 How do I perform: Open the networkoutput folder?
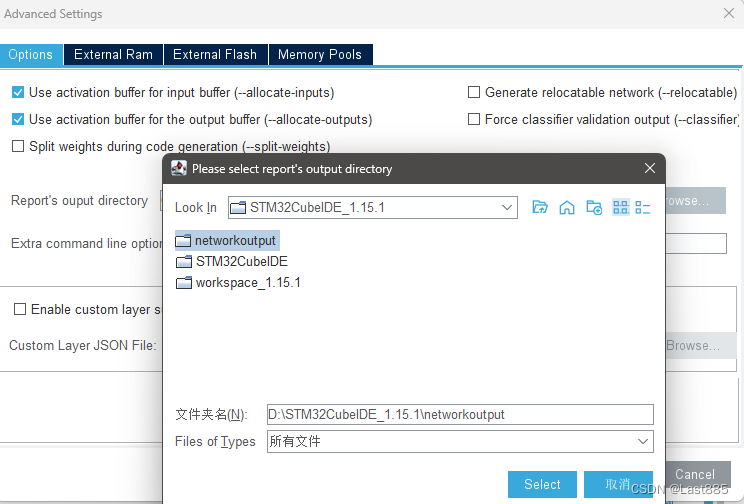[227, 241]
